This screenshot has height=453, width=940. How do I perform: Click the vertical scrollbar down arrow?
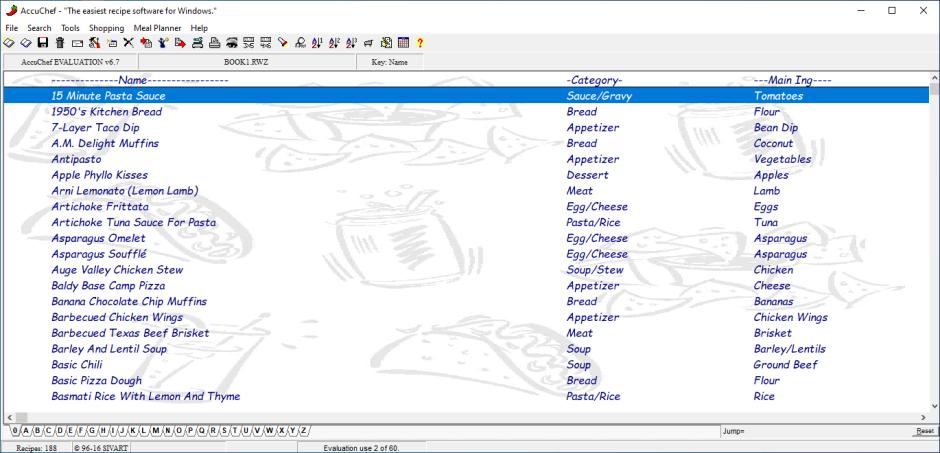point(935,407)
